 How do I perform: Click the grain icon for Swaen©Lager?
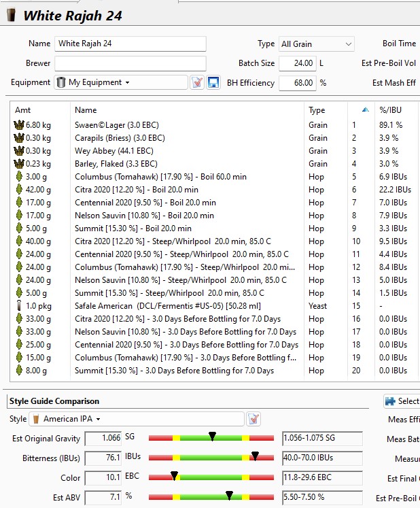18,125
